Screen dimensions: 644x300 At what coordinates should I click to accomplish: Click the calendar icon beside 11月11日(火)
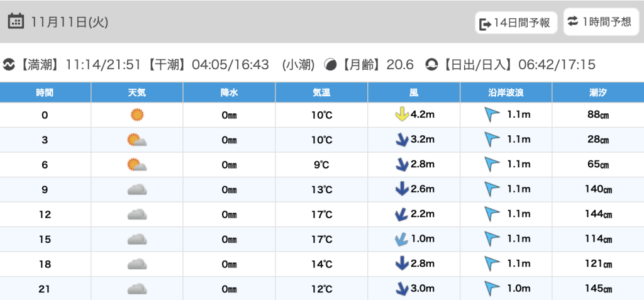click(16, 22)
